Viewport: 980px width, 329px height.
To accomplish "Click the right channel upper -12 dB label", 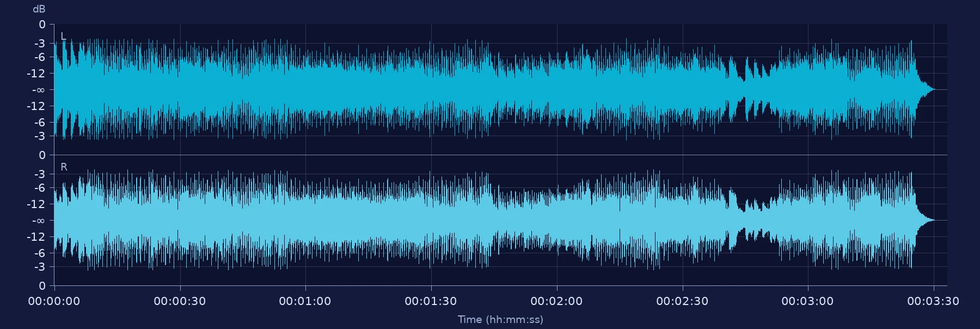I will 38,204.
